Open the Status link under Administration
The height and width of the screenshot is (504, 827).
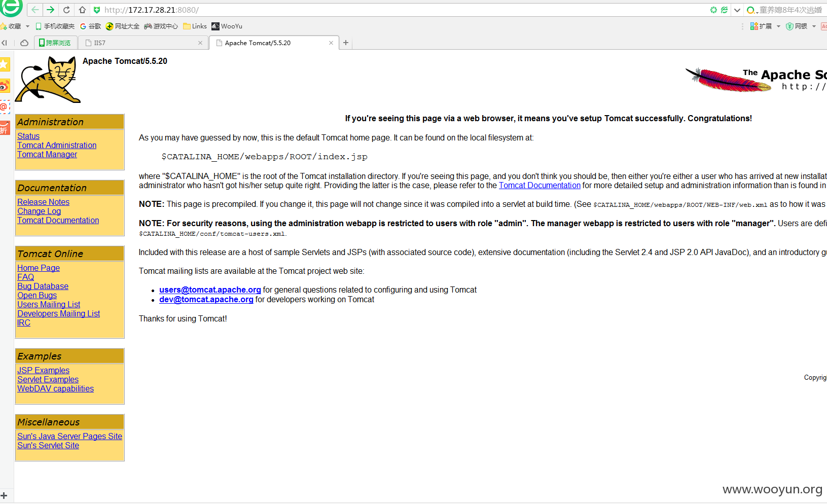[28, 136]
